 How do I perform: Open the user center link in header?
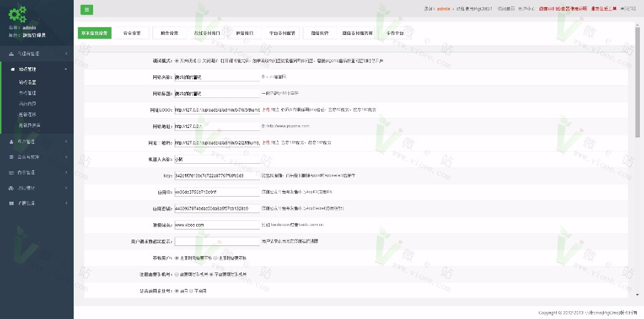coord(526,9)
